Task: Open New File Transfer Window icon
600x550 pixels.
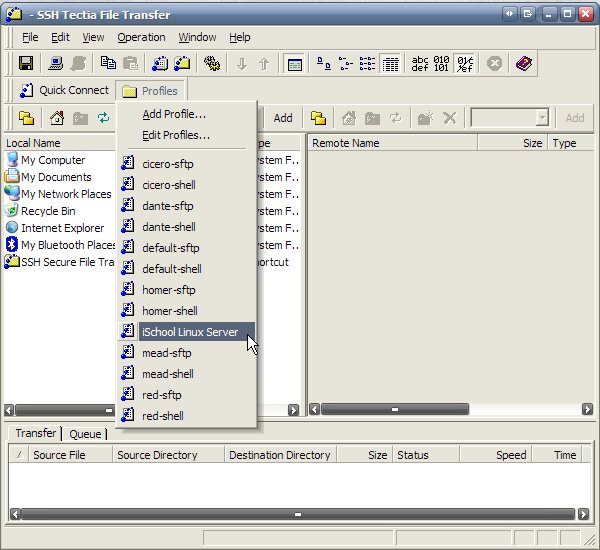Action: [x=182, y=63]
